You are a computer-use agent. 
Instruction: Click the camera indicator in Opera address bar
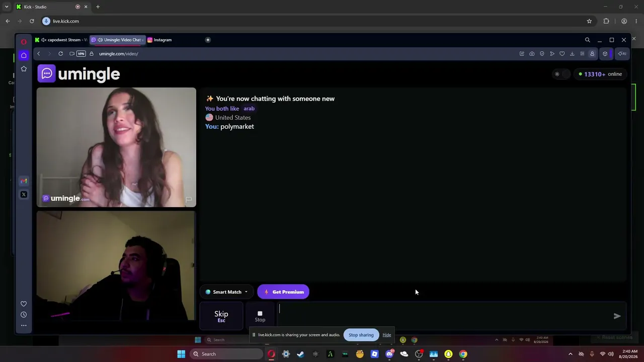coord(72,54)
